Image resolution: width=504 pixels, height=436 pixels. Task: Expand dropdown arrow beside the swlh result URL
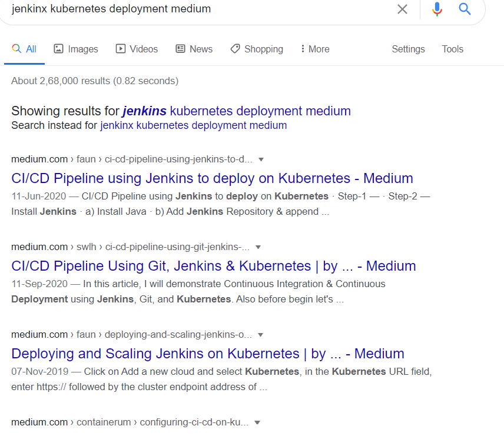point(258,247)
